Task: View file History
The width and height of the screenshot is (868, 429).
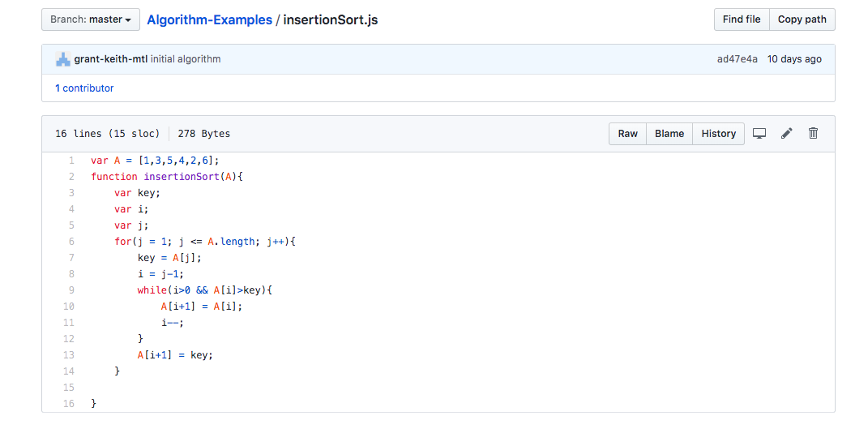Action: (719, 134)
